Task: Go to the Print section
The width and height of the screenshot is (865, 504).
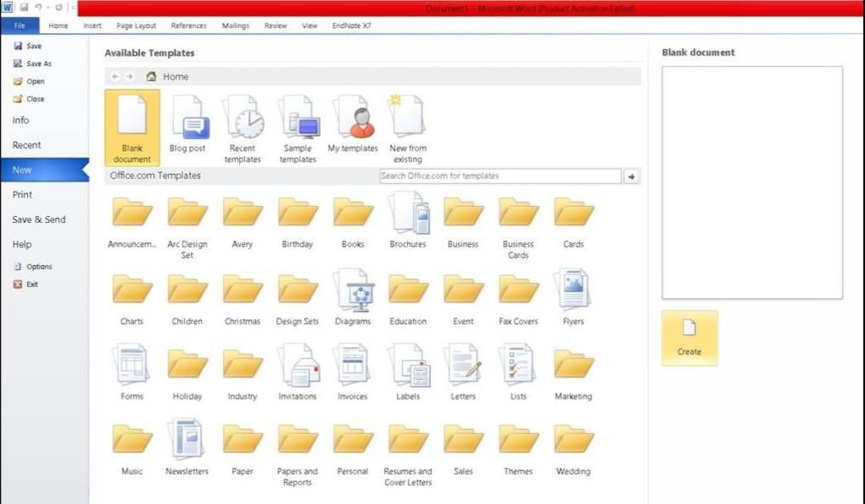Action: point(22,195)
